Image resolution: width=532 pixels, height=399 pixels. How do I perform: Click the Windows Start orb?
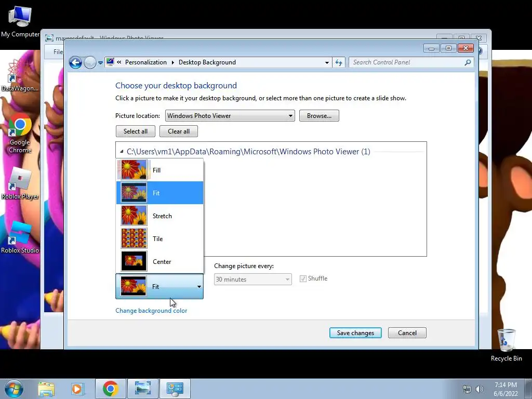(14, 389)
